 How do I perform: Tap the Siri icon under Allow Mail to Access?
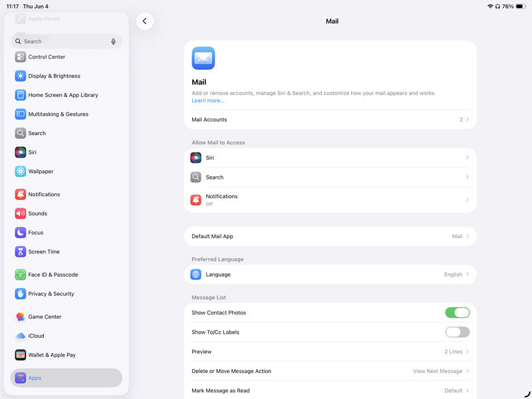click(x=196, y=158)
